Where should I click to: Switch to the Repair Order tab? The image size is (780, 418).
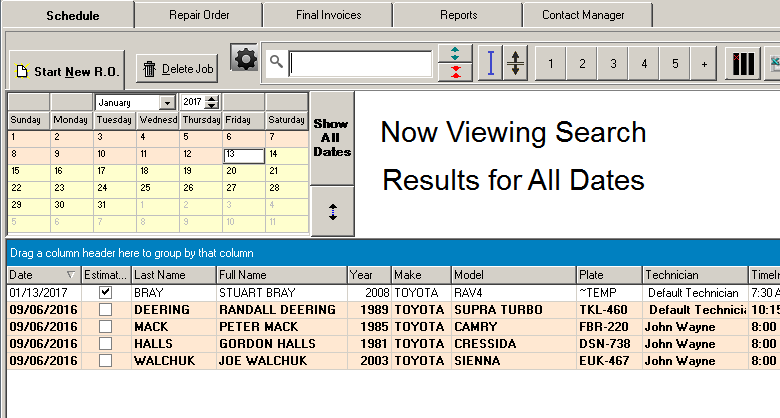click(x=198, y=15)
